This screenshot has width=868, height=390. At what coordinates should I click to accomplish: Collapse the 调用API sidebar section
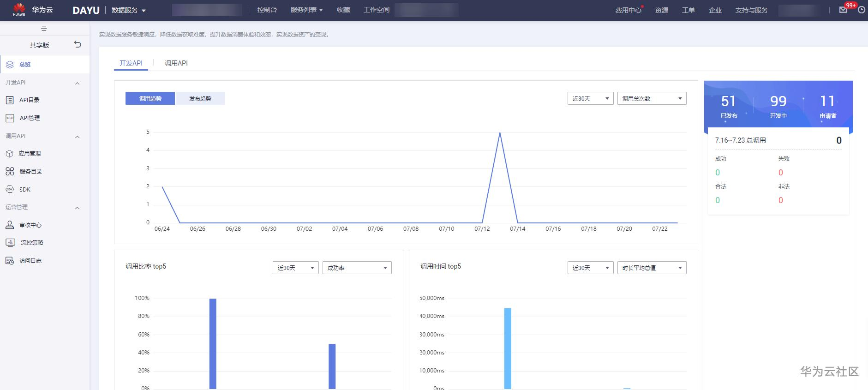coord(78,137)
